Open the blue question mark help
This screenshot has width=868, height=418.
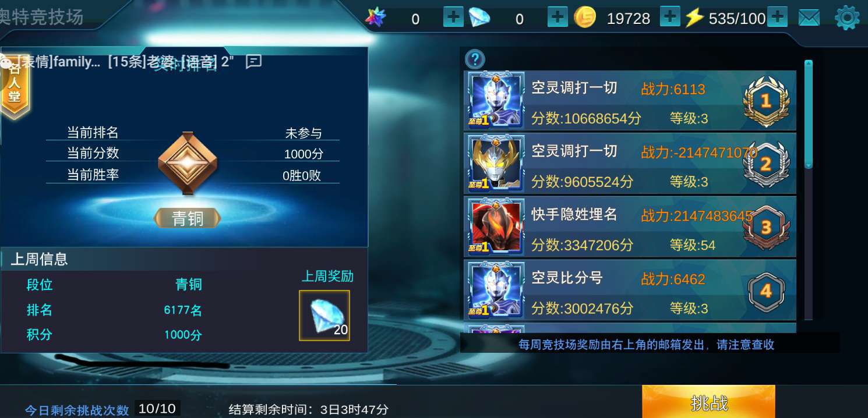pos(475,59)
